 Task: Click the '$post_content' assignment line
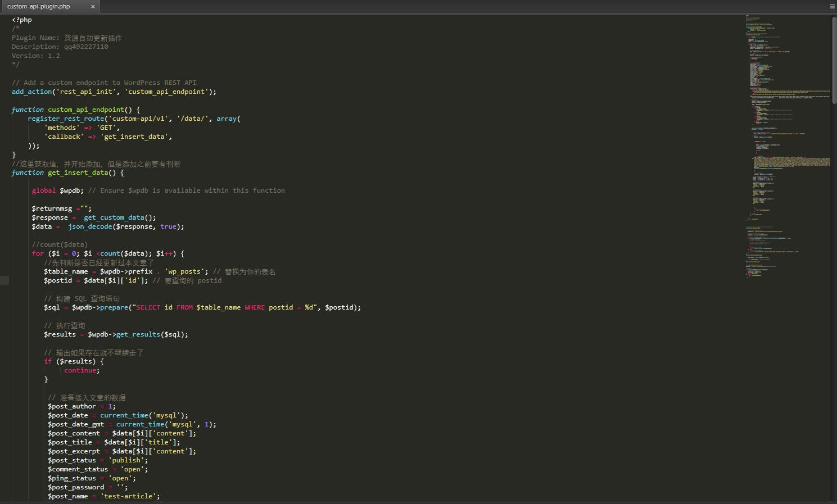pyautogui.click(x=122, y=433)
